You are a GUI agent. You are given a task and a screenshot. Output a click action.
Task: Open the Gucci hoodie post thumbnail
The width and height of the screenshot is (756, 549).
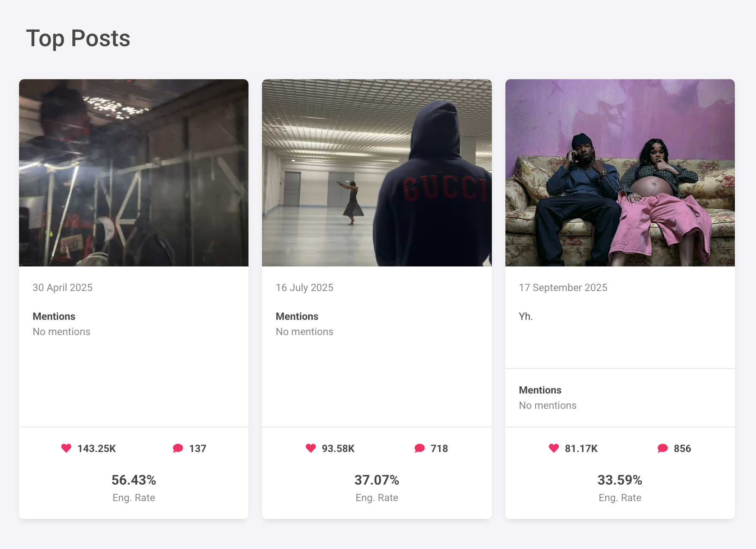377,173
